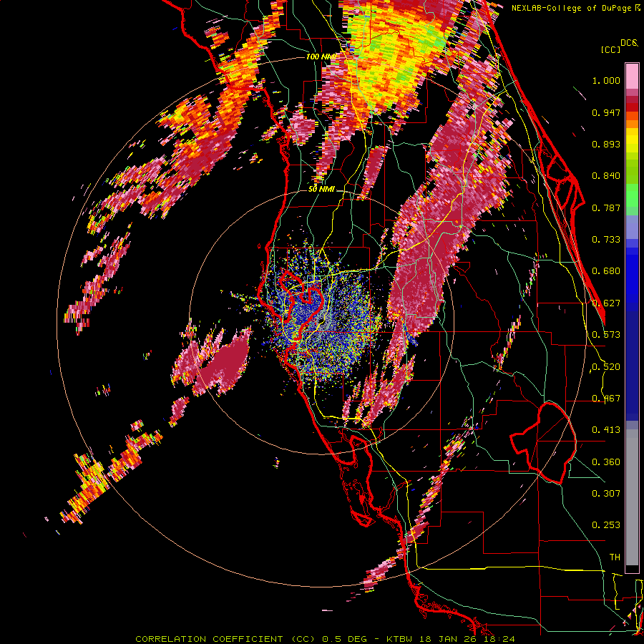Click the 50 NMI range ring label
644x644 pixels.
[x=321, y=189]
